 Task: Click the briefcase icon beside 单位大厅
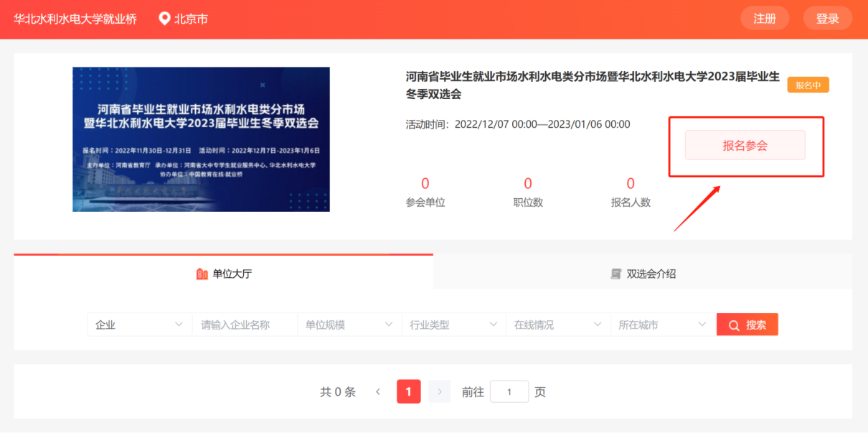[x=202, y=274]
